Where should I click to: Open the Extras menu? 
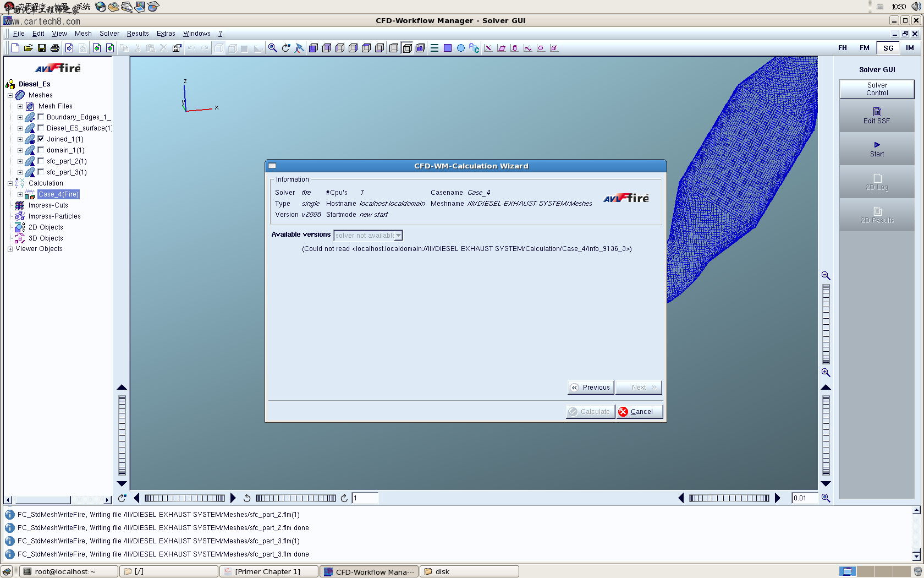point(166,34)
